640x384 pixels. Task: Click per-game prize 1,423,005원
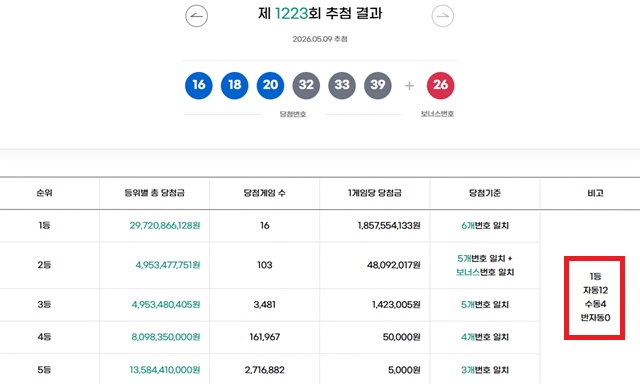396,304
